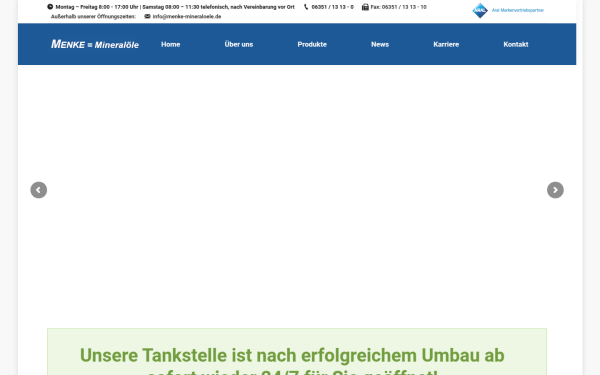Click the clock icon beside opening hours
The image size is (600, 375).
(50, 7)
